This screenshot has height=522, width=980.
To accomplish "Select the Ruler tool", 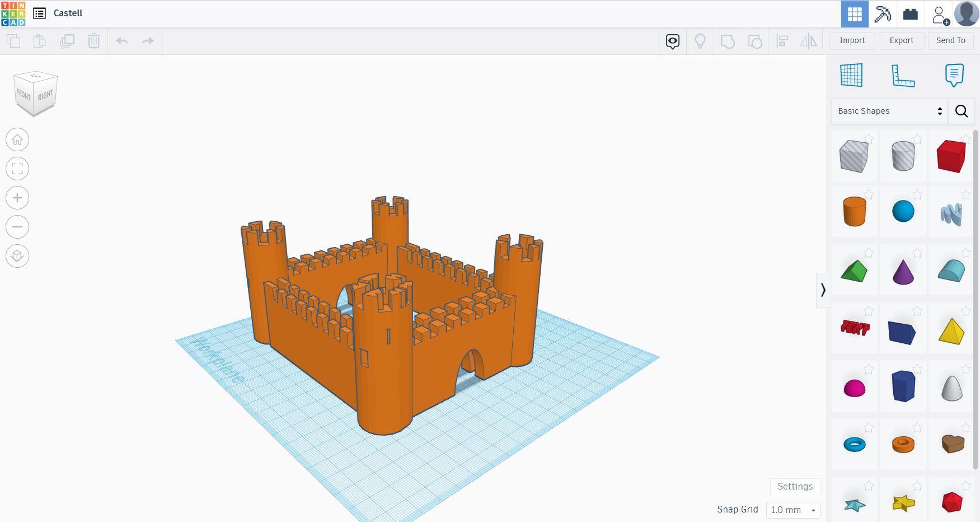I will click(902, 75).
